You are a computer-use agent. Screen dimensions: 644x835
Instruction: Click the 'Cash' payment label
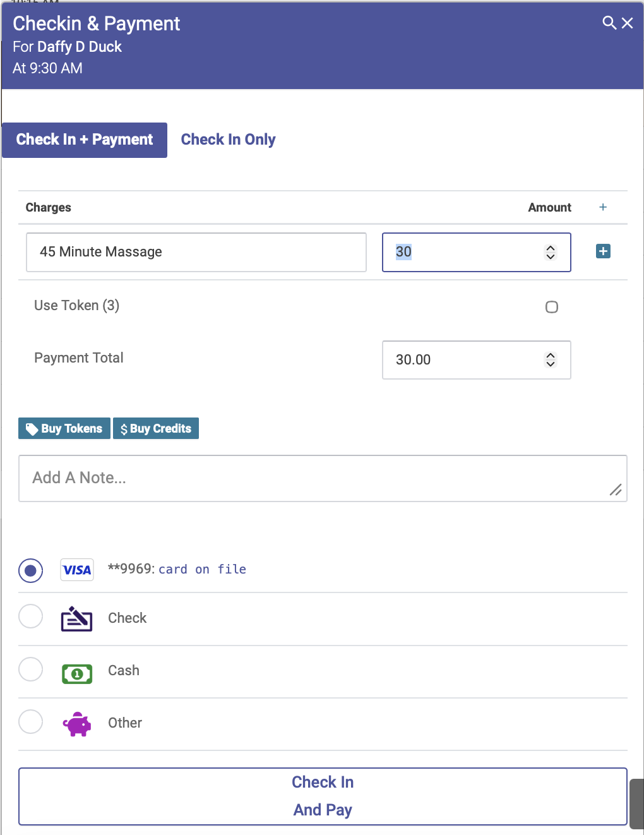(124, 671)
